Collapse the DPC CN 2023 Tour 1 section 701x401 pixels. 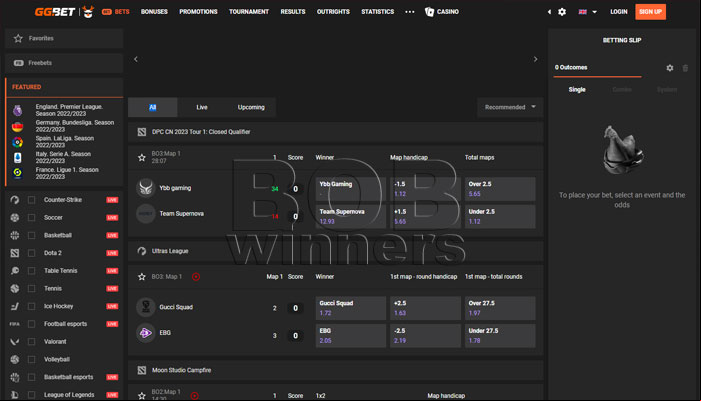335,132
